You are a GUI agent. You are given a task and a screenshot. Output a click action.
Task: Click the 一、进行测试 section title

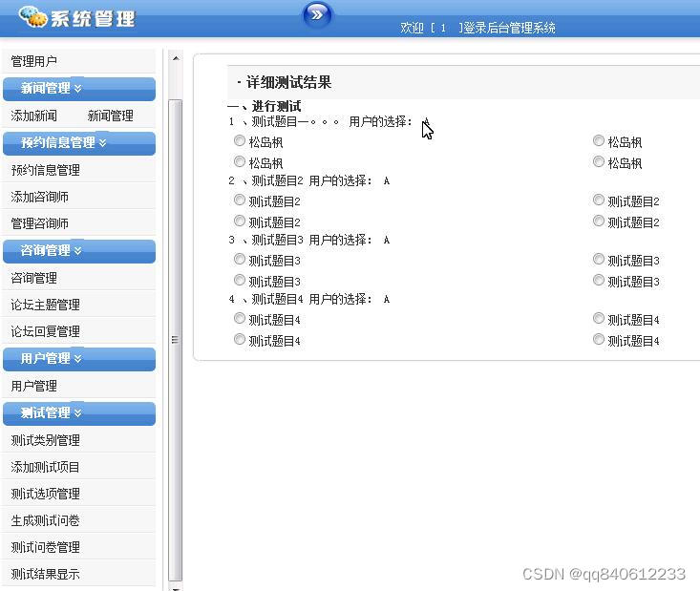point(265,106)
